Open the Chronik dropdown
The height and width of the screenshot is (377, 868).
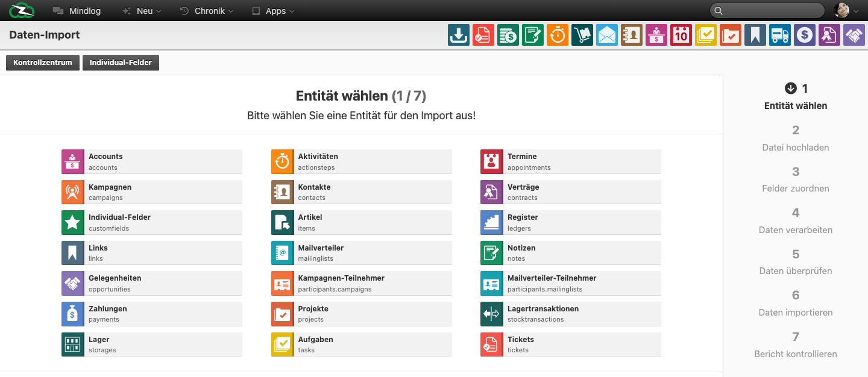(207, 11)
